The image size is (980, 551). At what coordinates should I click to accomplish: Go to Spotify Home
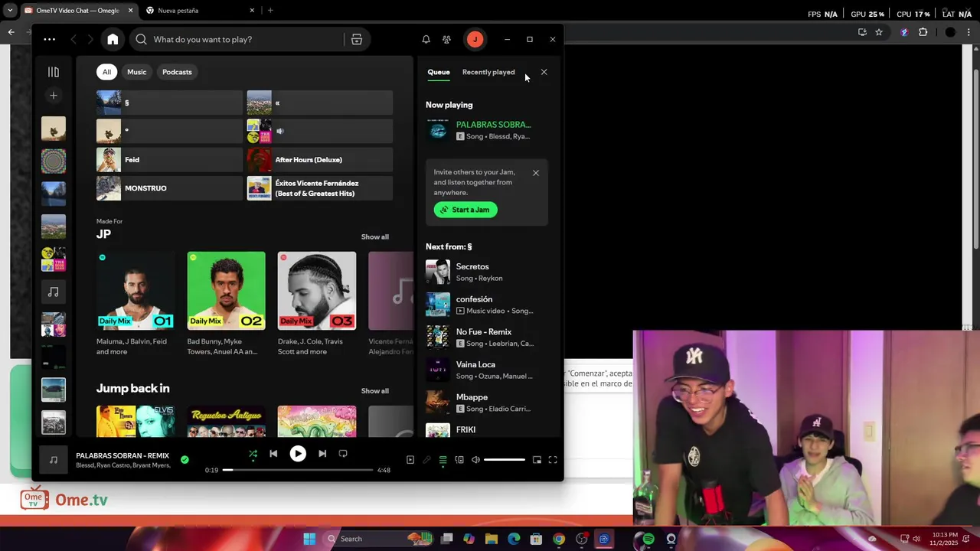(x=113, y=39)
